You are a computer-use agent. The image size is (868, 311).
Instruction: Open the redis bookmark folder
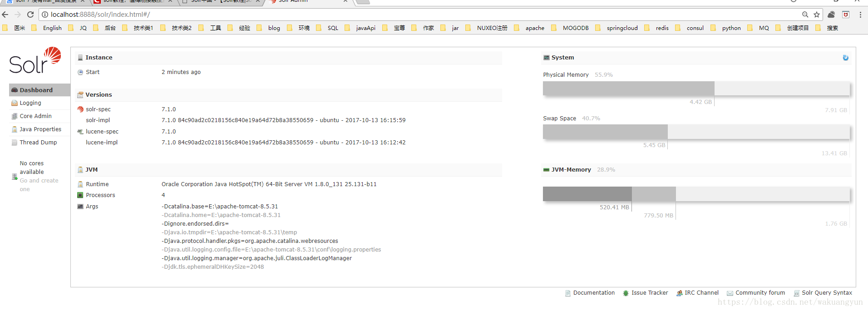point(656,28)
